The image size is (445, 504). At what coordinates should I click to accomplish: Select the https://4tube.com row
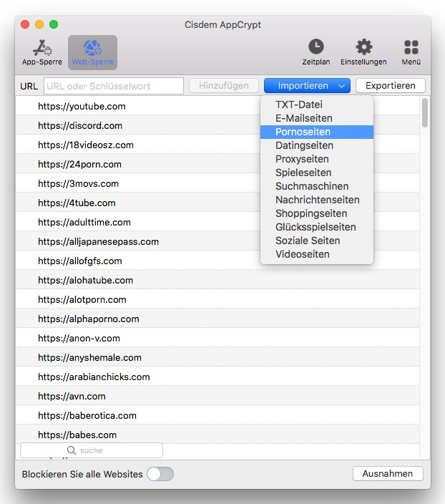point(217,203)
